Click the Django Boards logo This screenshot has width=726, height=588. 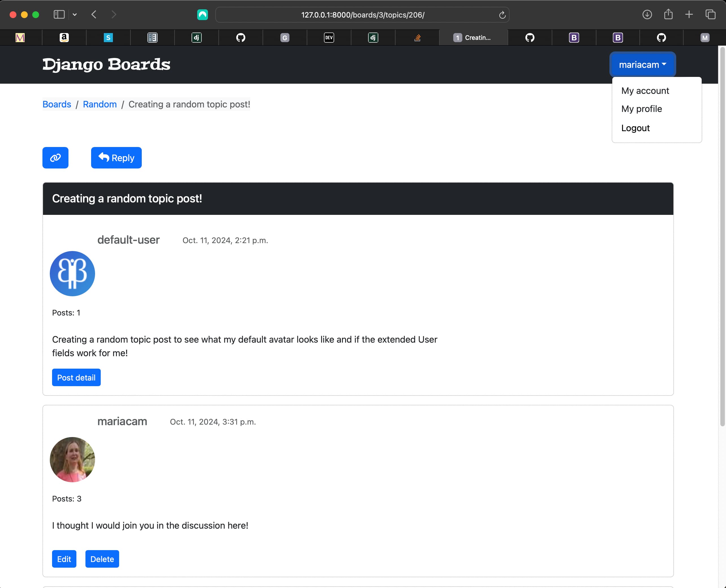106,64
